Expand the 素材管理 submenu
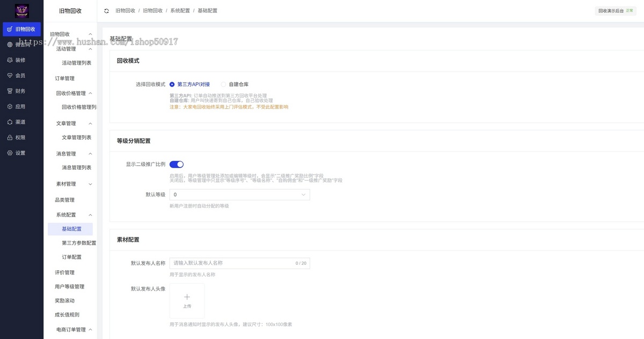This screenshot has width=644, height=339. [x=90, y=184]
